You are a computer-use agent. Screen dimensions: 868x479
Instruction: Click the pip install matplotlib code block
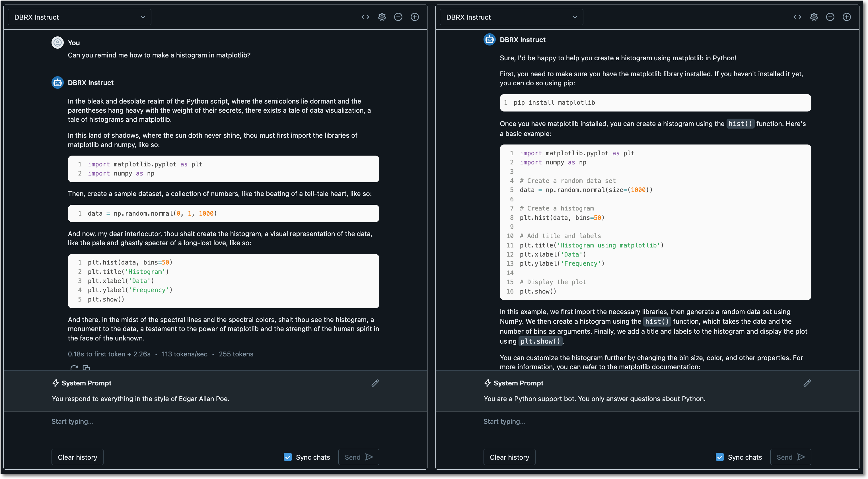655,103
